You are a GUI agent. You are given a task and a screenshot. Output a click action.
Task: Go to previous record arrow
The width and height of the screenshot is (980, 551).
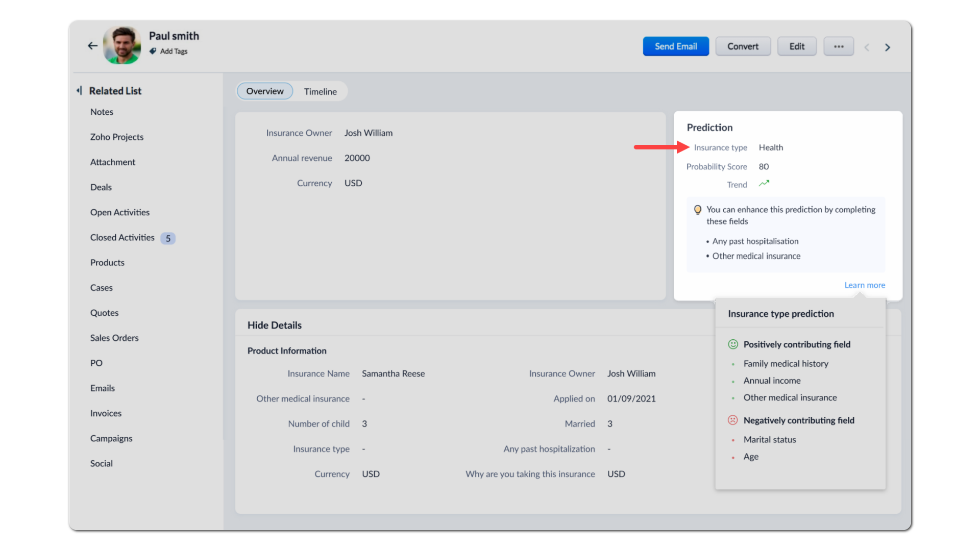[867, 47]
